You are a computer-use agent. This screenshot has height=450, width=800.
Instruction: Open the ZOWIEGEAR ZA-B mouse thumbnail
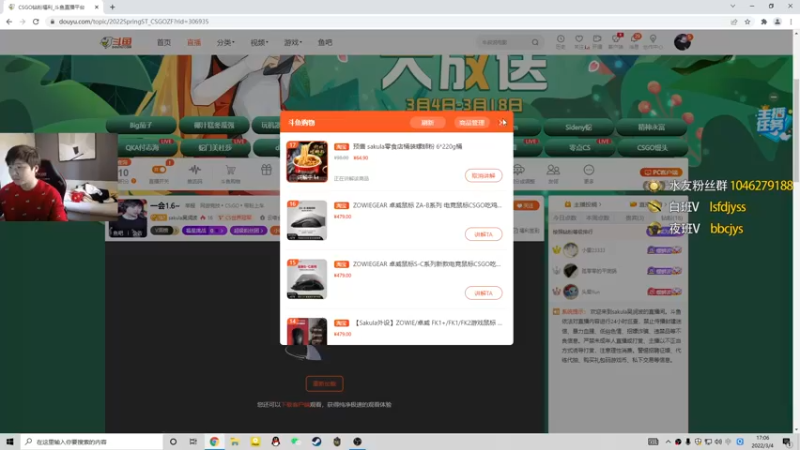click(x=307, y=220)
